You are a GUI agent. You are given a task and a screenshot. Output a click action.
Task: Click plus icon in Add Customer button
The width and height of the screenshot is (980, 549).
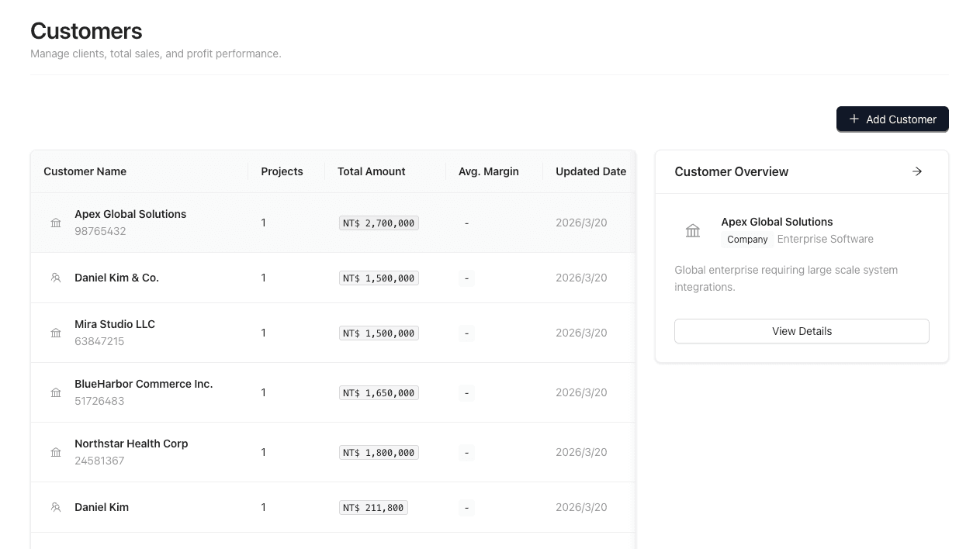[854, 119]
